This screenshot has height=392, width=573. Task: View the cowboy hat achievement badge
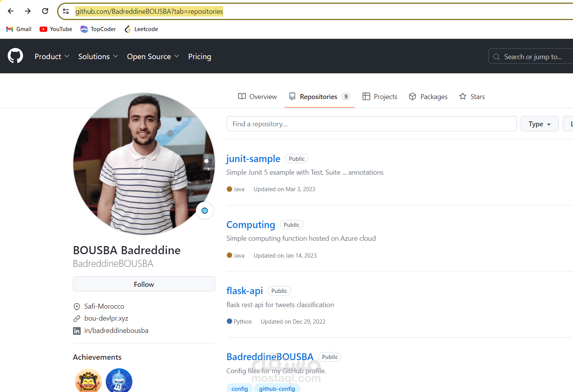pos(88,380)
